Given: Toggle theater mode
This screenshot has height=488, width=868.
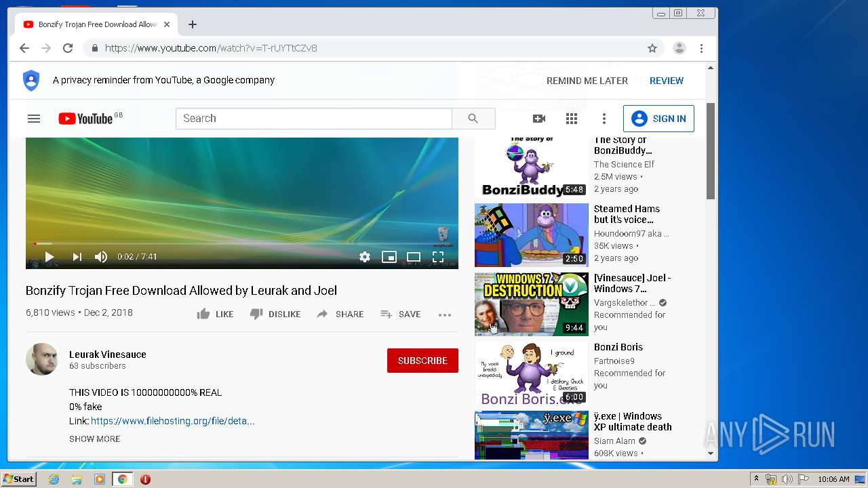Looking at the screenshot, I should pyautogui.click(x=414, y=257).
